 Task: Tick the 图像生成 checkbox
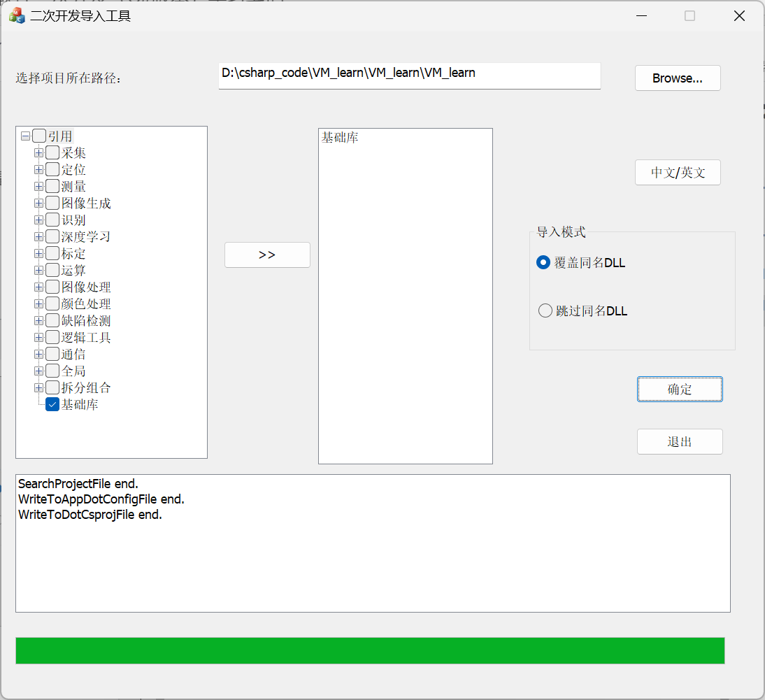click(52, 203)
